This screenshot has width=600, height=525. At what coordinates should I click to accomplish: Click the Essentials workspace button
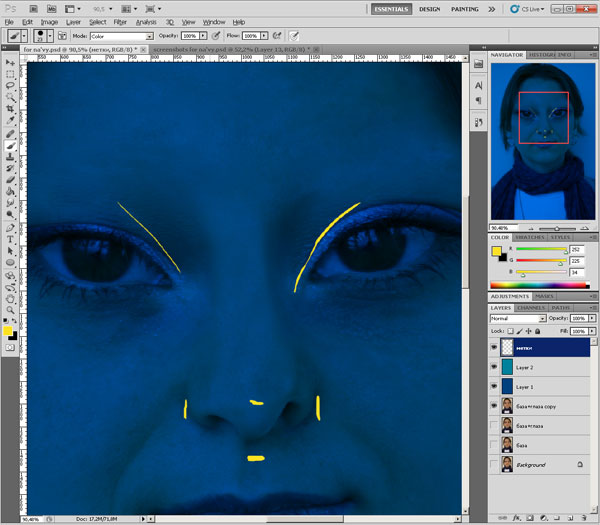390,8
